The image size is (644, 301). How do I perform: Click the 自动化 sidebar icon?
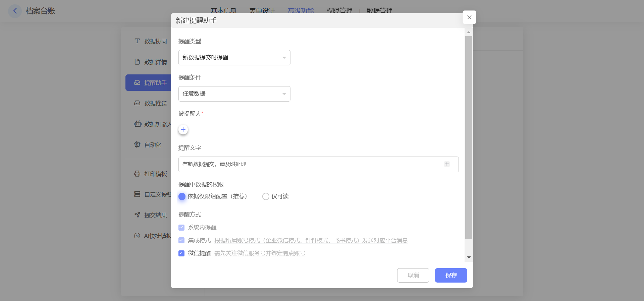(137, 145)
